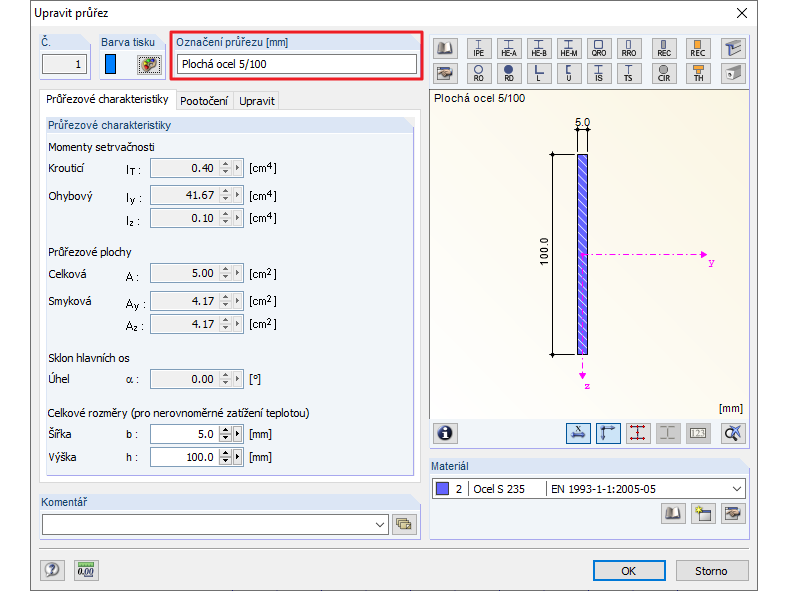Open the 3D cross-section view icon
This screenshot has height=591, width=788.
[733, 48]
